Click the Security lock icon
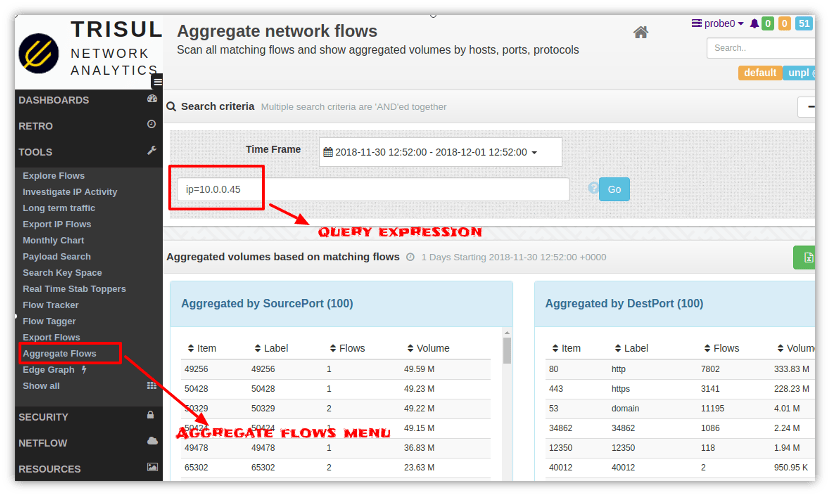 coord(151,415)
